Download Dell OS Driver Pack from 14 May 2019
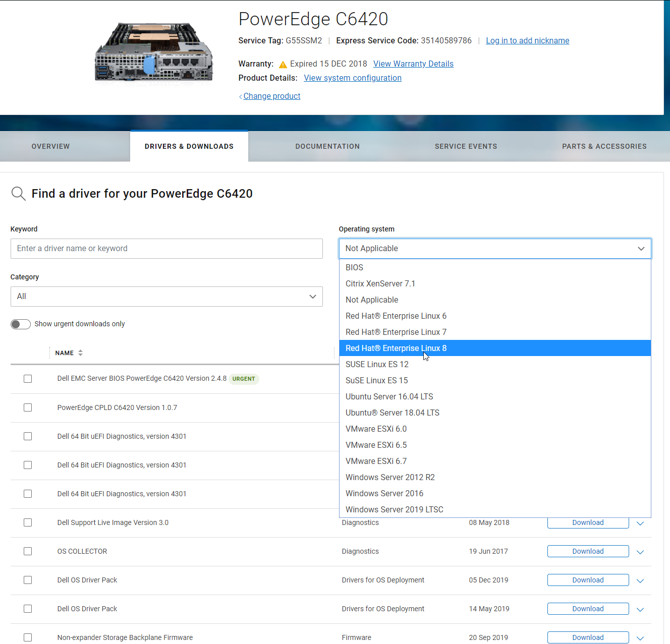Screen dimensions: 670x644 pos(588,609)
